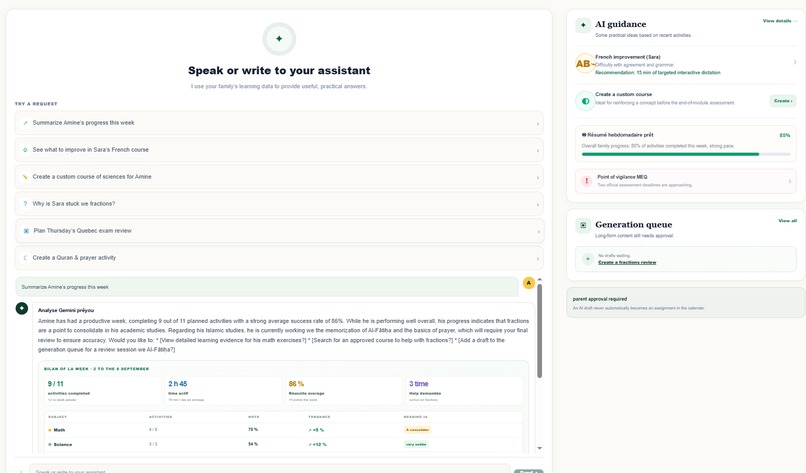The image size is (806, 473).
Task: Click the trend icon beside Summarize Amine's progress
Action: click(25, 123)
